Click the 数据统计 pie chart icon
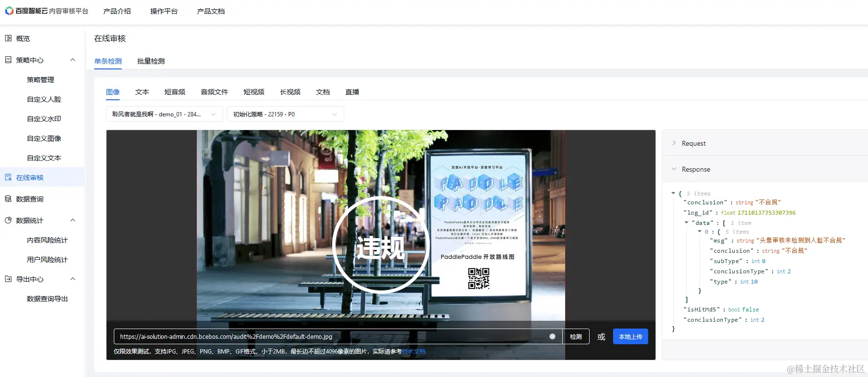Viewport: 868px width, 377px height. (8, 220)
